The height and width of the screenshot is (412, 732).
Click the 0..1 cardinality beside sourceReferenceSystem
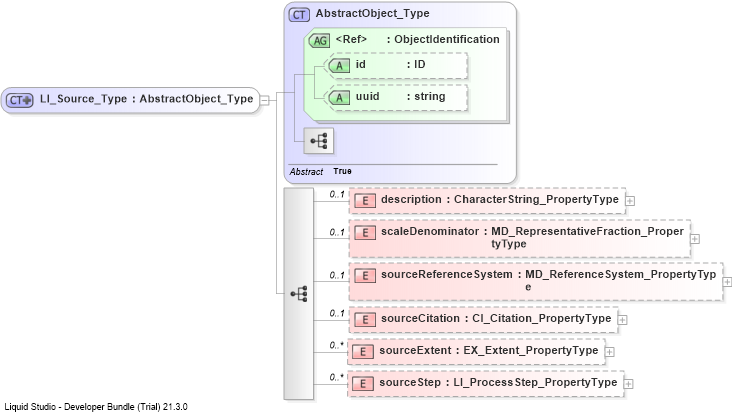tap(337, 275)
